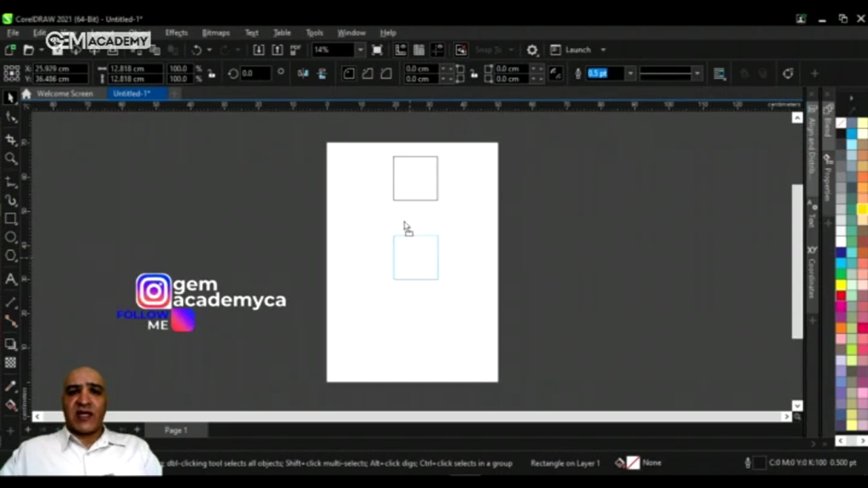868x488 pixels.
Task: Expand the outline width dropdown
Action: click(630, 73)
